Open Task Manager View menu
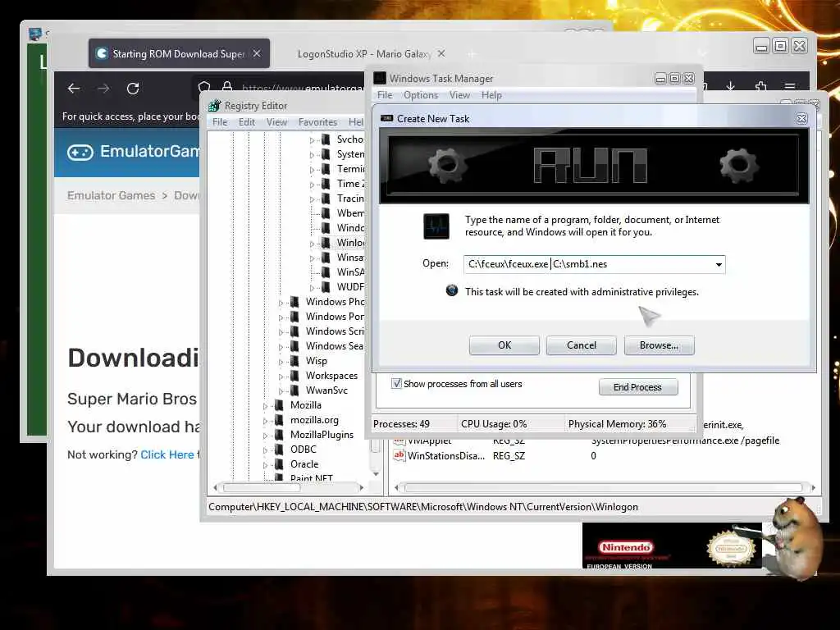 coord(459,95)
